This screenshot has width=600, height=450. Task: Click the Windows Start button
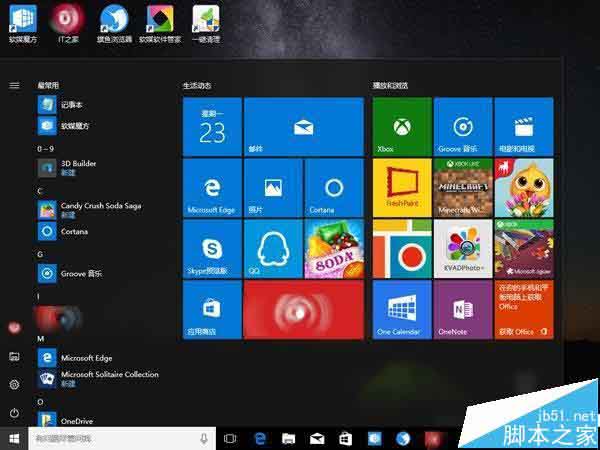pyautogui.click(x=14, y=439)
